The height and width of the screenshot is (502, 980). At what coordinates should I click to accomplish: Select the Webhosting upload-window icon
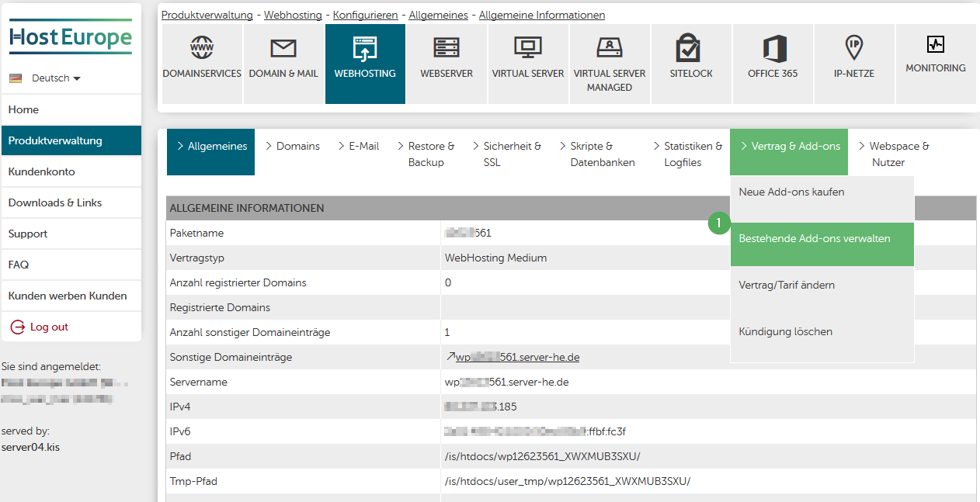click(x=365, y=48)
